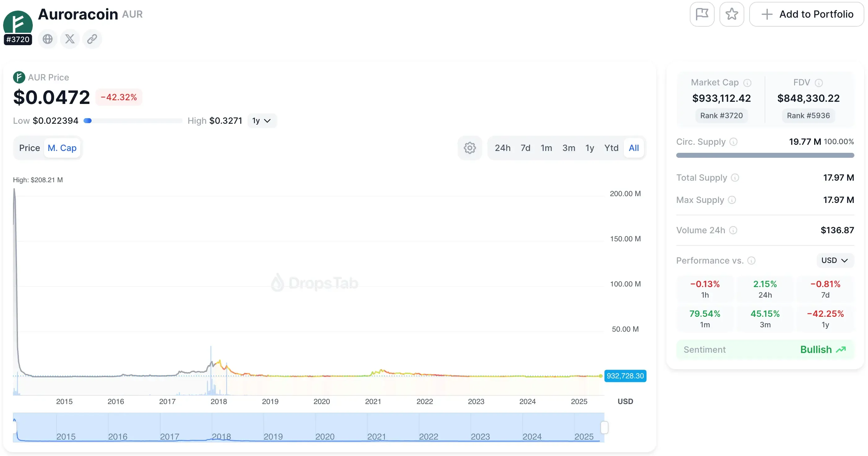Screen dimensions: 868x456
Task: Open the 1y high/low range dropdown
Action: point(262,120)
